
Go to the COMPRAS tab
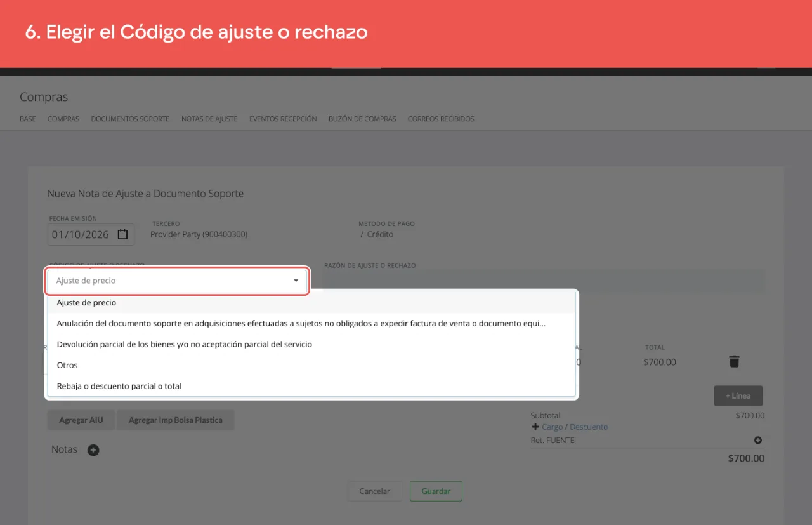[x=63, y=119]
